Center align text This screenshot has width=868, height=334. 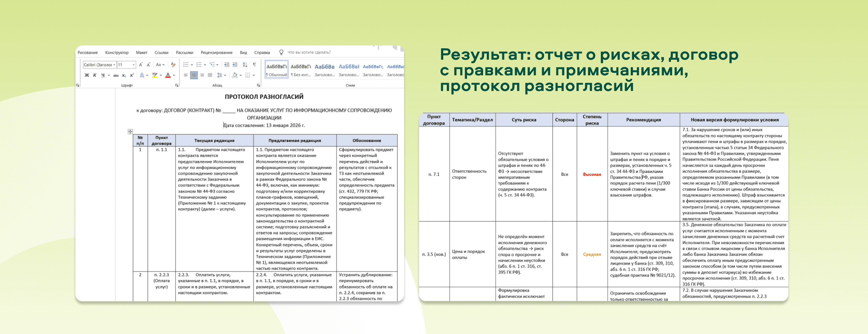(194, 75)
